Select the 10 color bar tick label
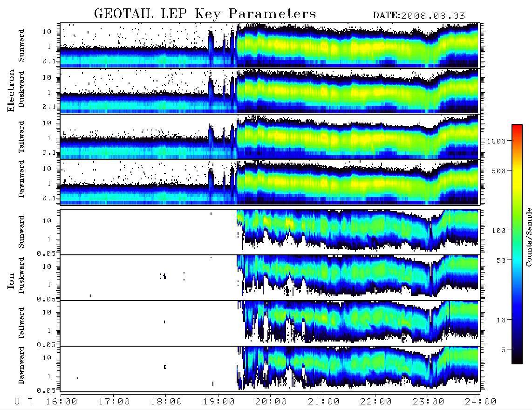This screenshot has width=532, height=410. click(501, 320)
